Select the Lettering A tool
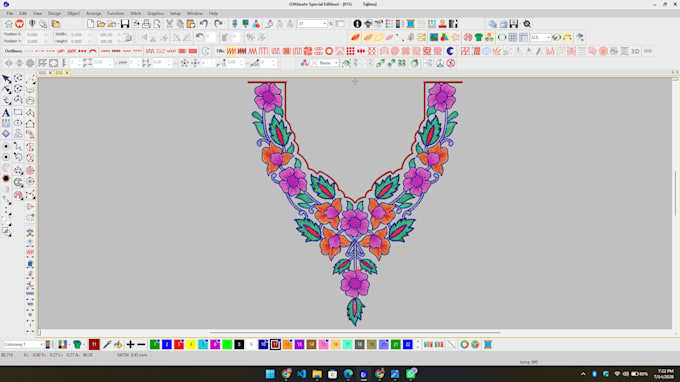This screenshot has width=680, height=382. pyautogui.click(x=6, y=112)
